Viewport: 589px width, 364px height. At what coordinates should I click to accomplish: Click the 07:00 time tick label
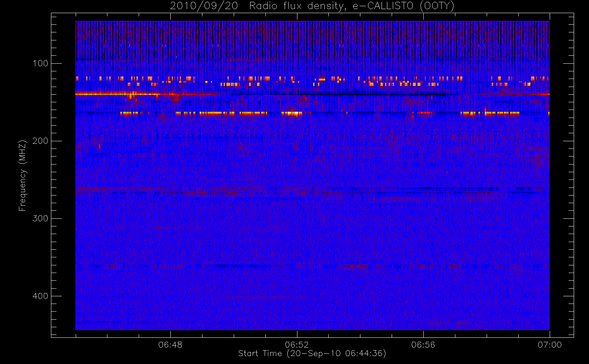pyautogui.click(x=550, y=345)
